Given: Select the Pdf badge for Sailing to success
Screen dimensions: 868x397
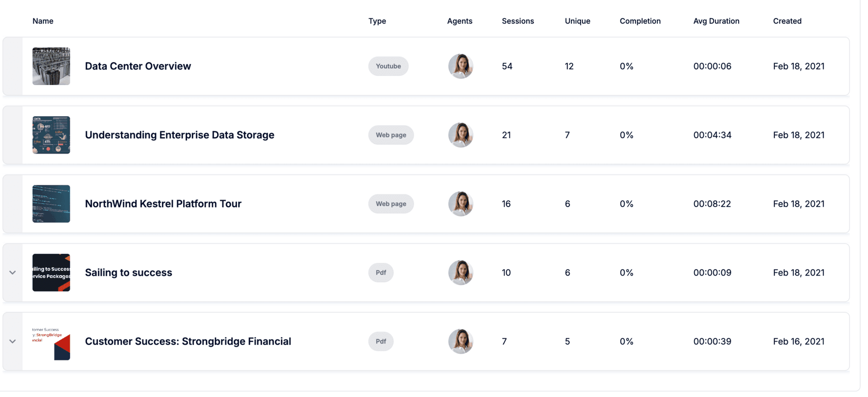Looking at the screenshot, I should 381,272.
